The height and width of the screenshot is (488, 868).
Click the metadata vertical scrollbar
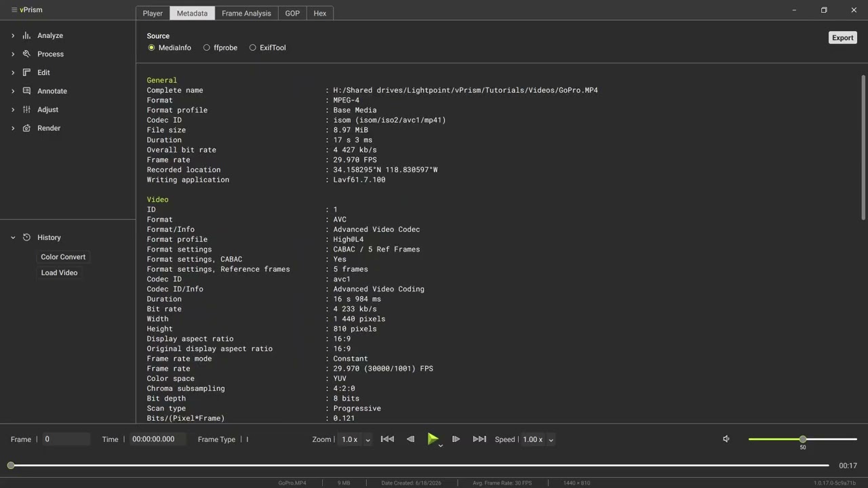tap(863, 147)
